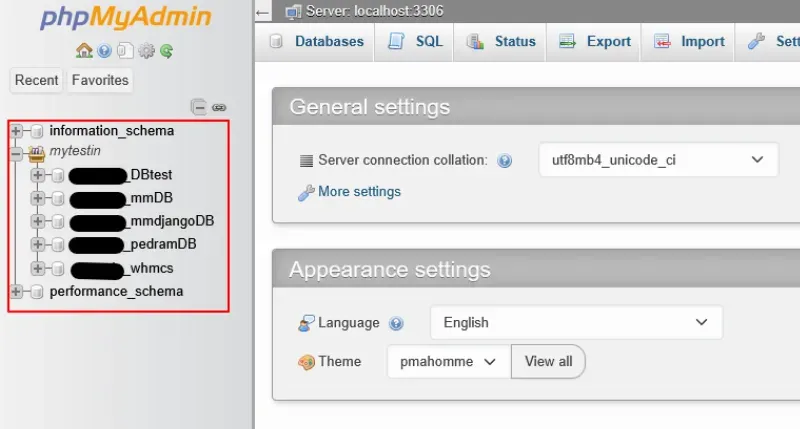The width and height of the screenshot is (800, 429).
Task: Collapse sidebar using left arrow icon
Action: pyautogui.click(x=263, y=13)
